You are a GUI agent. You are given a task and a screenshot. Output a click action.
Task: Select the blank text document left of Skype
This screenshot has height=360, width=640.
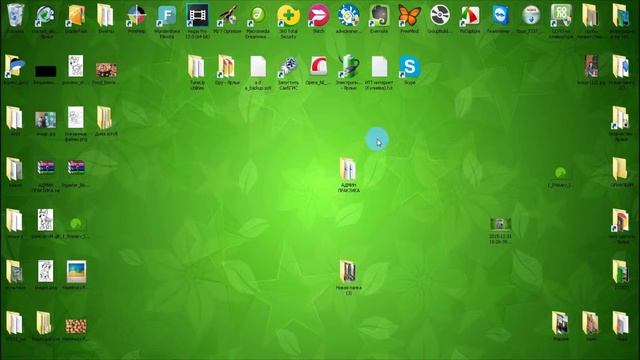(x=379, y=67)
